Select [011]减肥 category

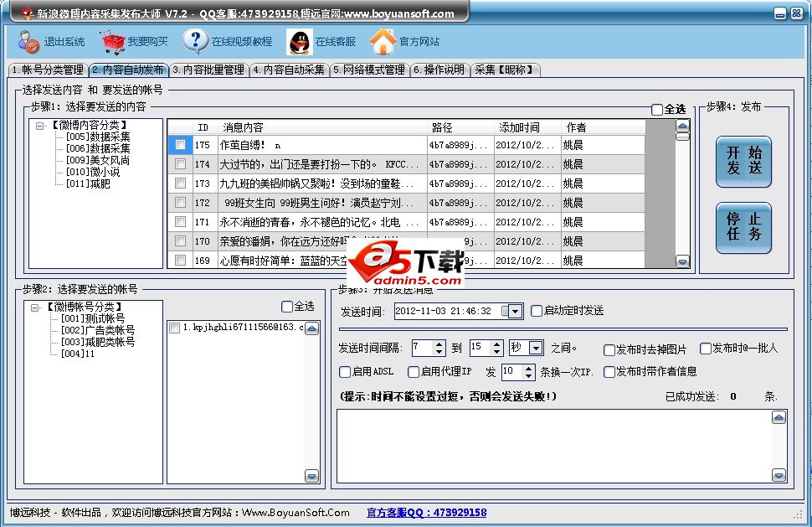click(88, 184)
